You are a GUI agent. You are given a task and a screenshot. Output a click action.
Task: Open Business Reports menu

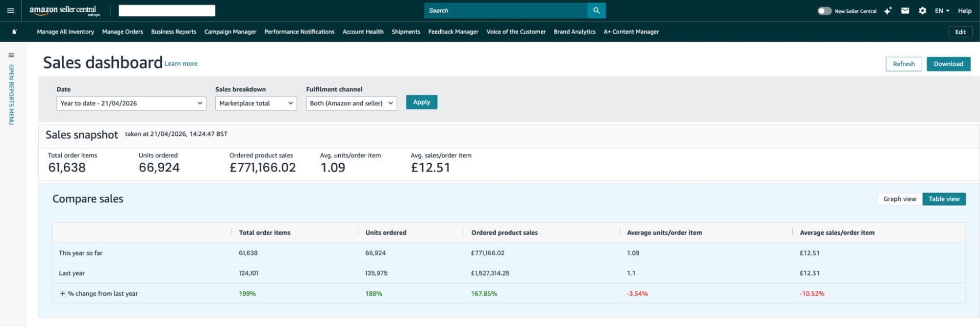coord(174,32)
